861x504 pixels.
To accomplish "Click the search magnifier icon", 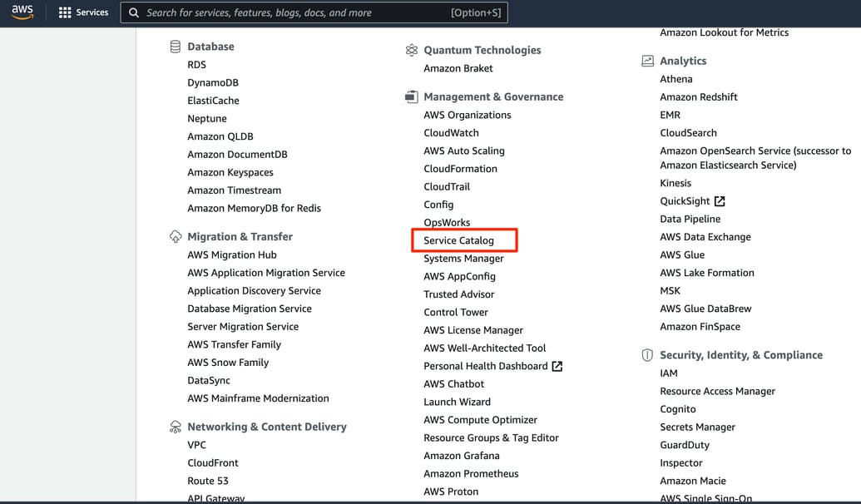I will (x=134, y=12).
